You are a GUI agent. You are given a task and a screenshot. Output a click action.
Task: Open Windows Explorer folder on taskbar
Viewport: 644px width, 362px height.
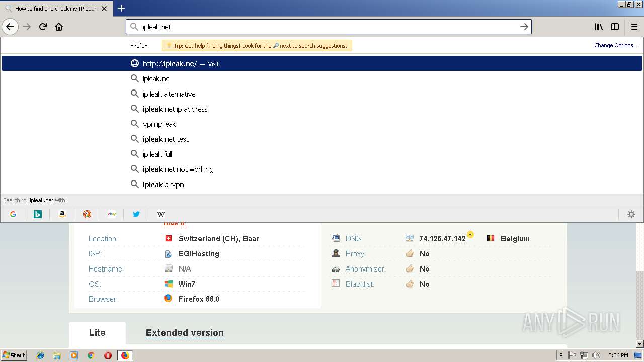point(57,355)
